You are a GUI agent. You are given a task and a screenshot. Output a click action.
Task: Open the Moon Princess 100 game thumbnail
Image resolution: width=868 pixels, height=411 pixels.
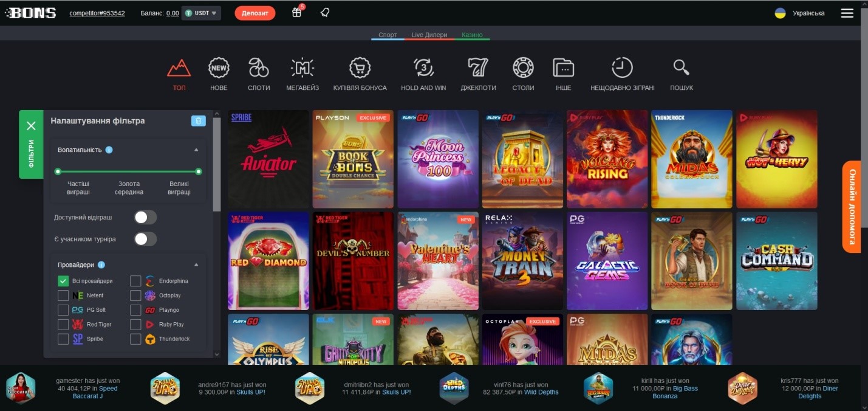click(438, 159)
